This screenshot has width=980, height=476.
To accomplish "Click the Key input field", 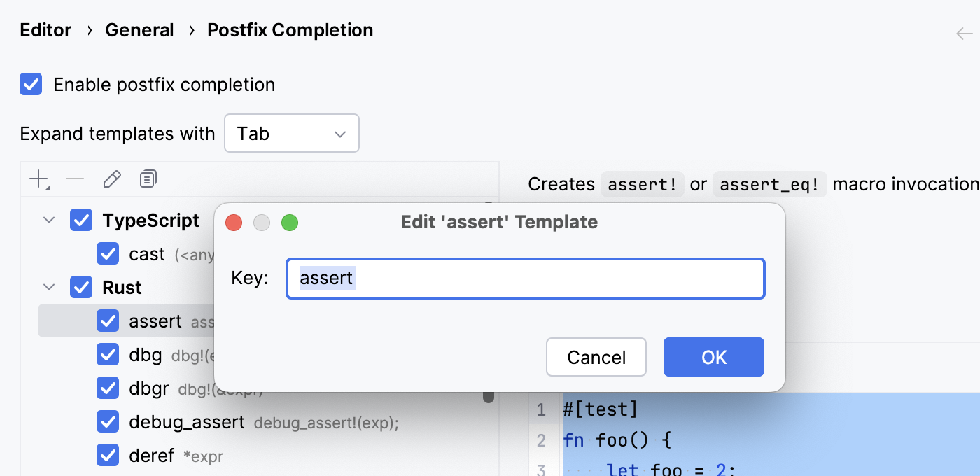I will (525, 278).
